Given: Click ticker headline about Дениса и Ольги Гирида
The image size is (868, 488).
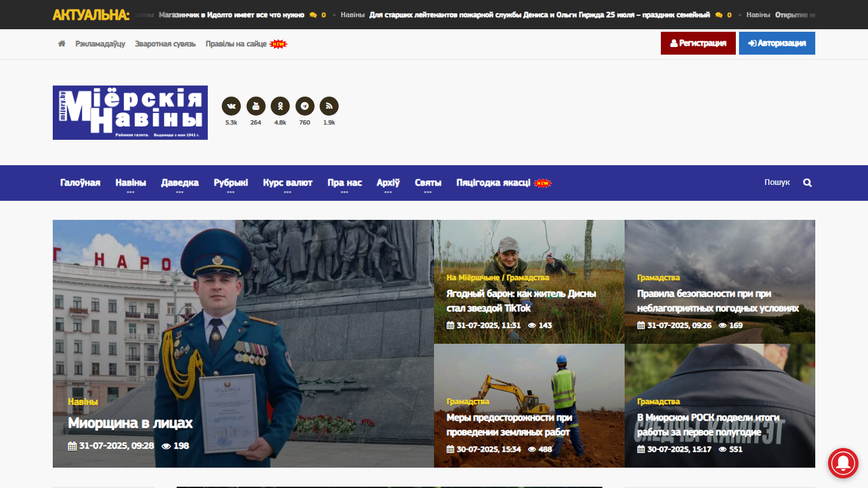Looking at the screenshot, I should pyautogui.click(x=539, y=15).
